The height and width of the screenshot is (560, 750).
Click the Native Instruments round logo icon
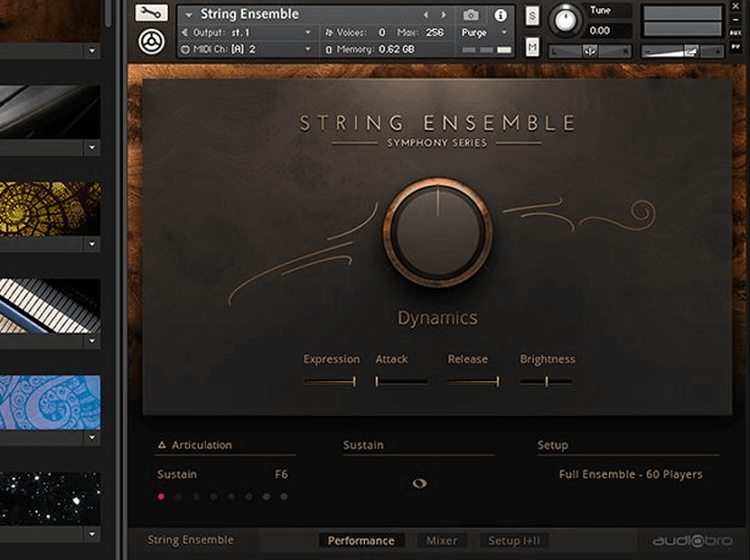tap(151, 42)
